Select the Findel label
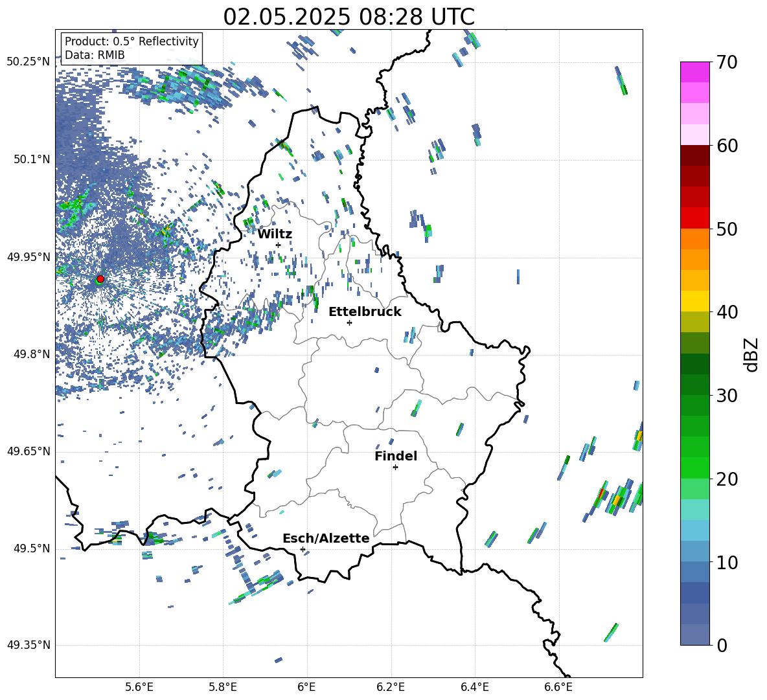The height and width of the screenshot is (700, 767). pos(396,456)
